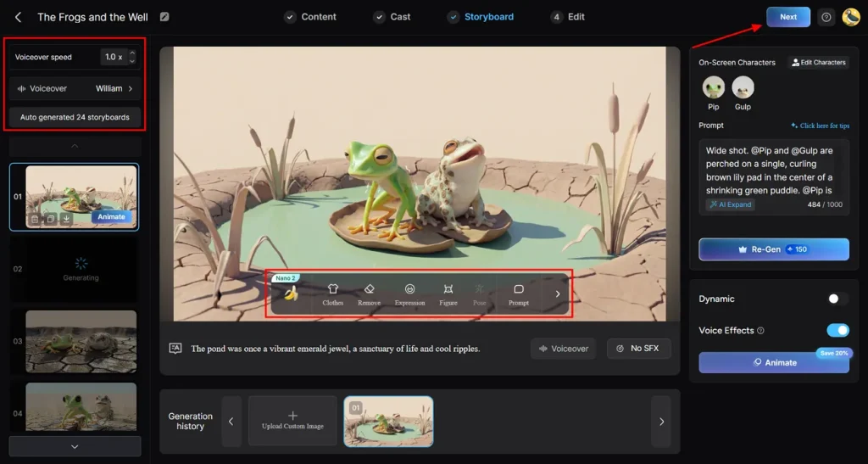Select the Clothes edit tool
This screenshot has height=464, width=868.
(333, 293)
